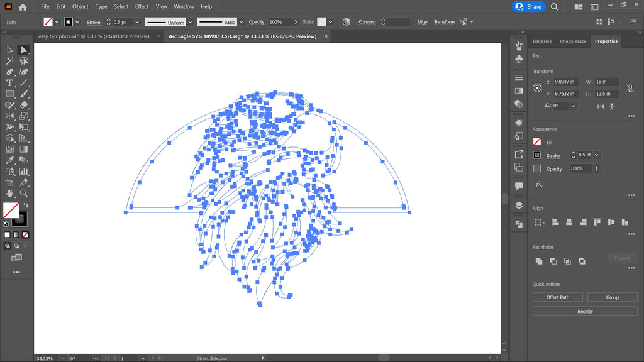Open Align options in control bar
The width and height of the screenshot is (644, 362).
coord(422,22)
